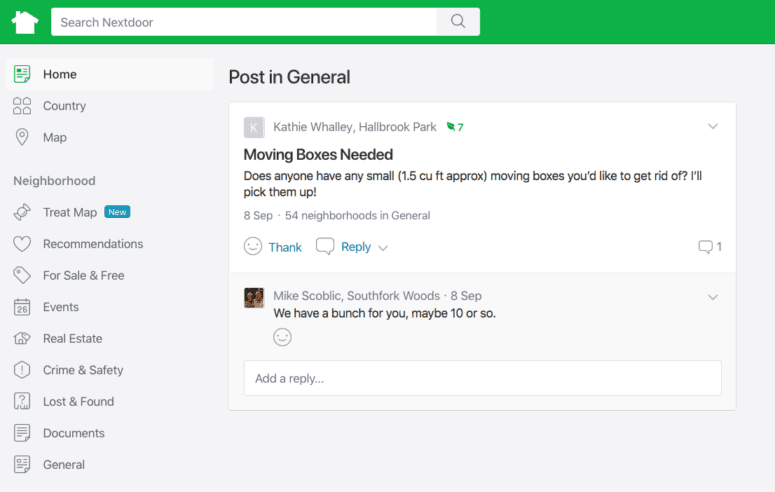
Task: Select Home in the sidebar
Action: pos(59,74)
